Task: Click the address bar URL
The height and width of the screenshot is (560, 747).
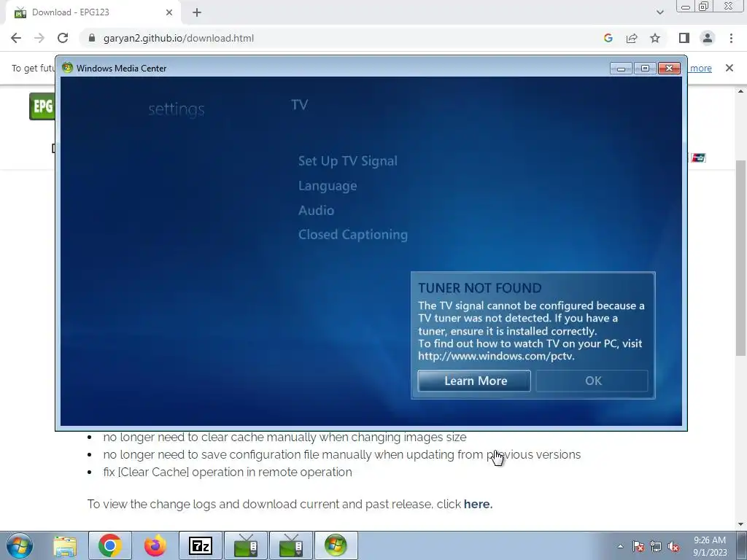Action: click(179, 38)
